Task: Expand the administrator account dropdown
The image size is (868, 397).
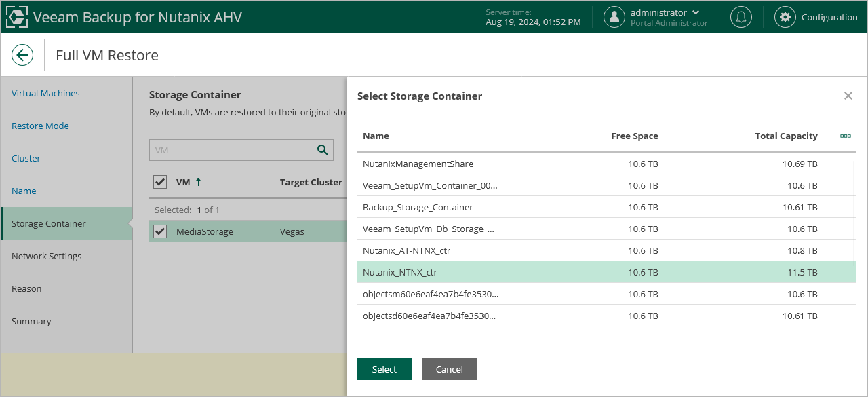Action: click(695, 12)
